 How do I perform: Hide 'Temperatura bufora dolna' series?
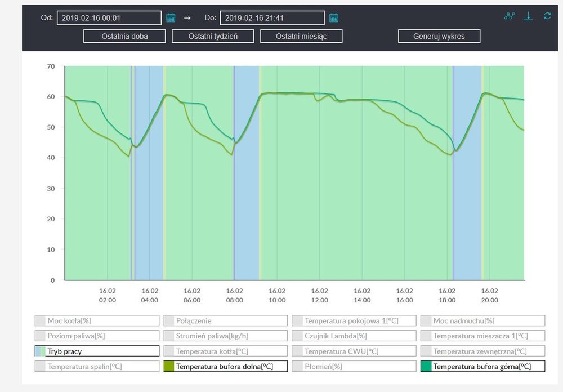coord(225,367)
